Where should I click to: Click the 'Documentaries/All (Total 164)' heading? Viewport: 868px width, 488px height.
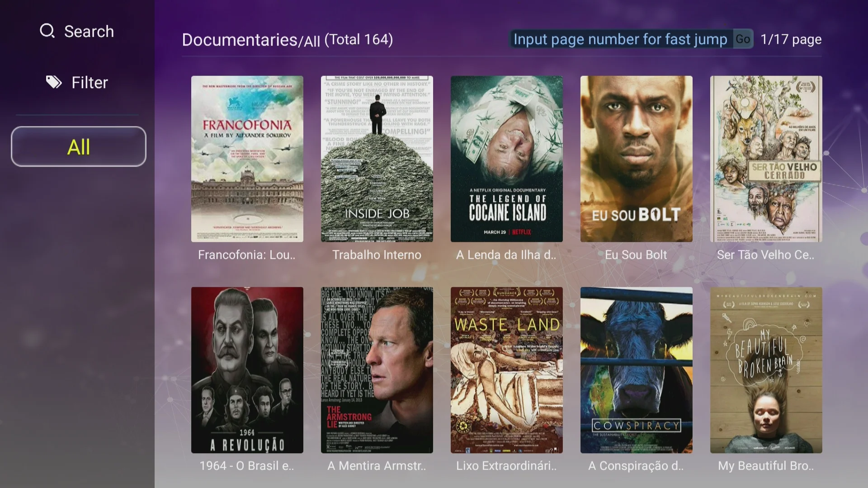point(288,40)
